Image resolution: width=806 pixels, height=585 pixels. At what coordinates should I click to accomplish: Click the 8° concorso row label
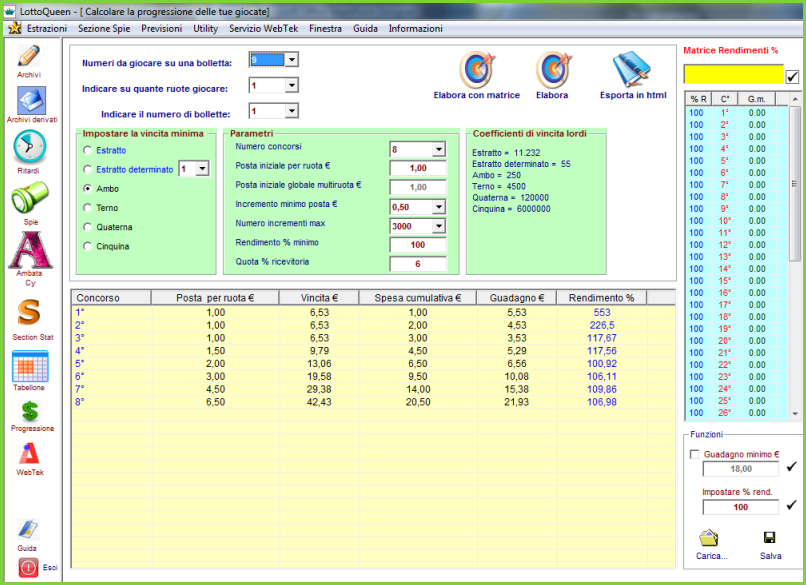(x=80, y=402)
